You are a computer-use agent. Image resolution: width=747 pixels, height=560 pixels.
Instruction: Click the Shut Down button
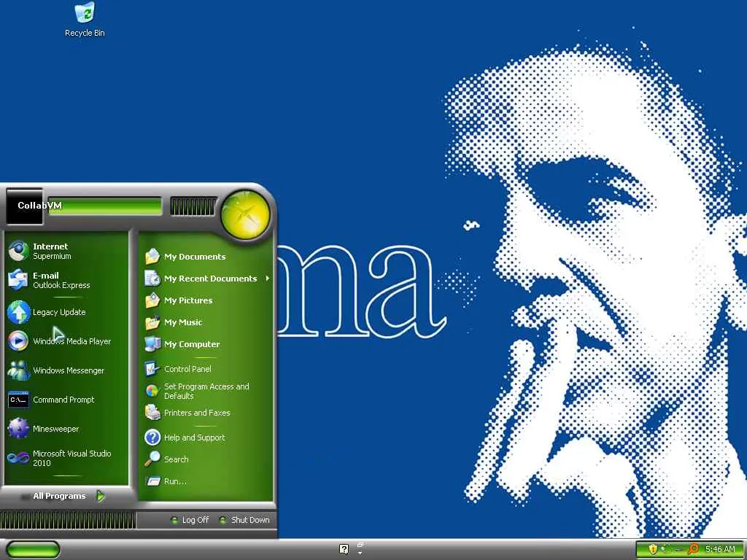click(x=244, y=520)
